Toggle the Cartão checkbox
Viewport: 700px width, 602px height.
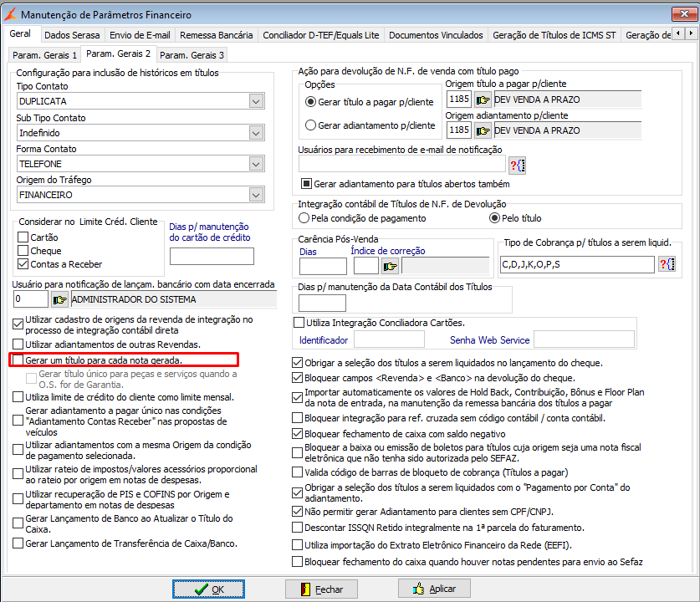click(23, 237)
